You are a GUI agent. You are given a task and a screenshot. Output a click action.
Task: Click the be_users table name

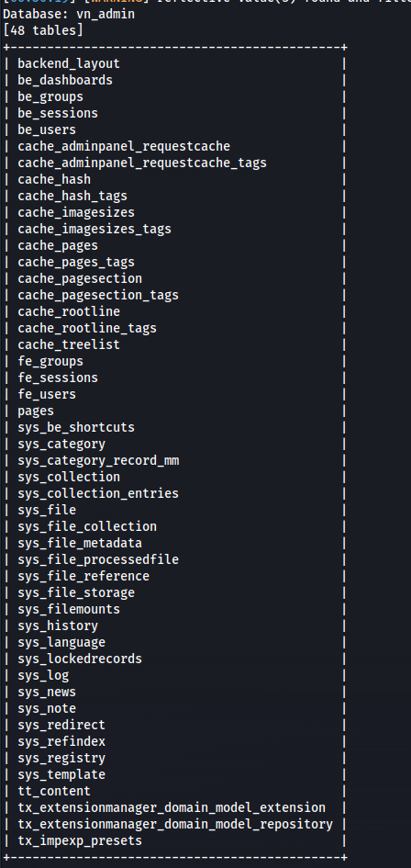pyautogui.click(x=47, y=130)
